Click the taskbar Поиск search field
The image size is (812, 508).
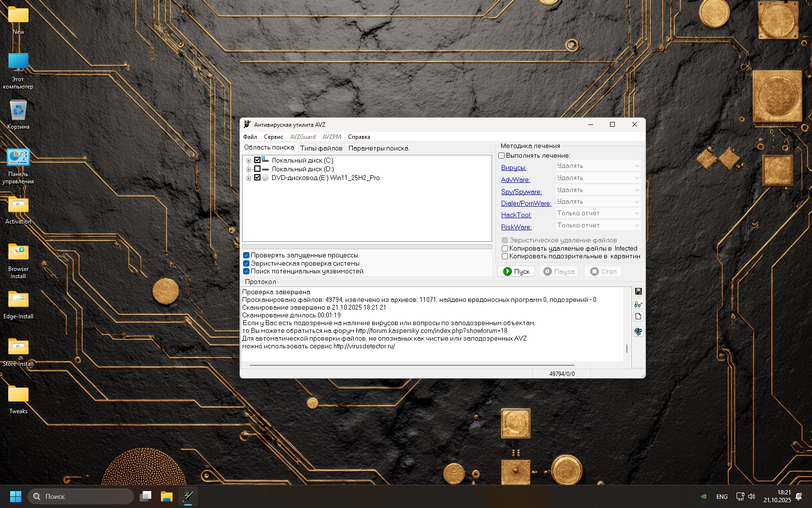81,496
